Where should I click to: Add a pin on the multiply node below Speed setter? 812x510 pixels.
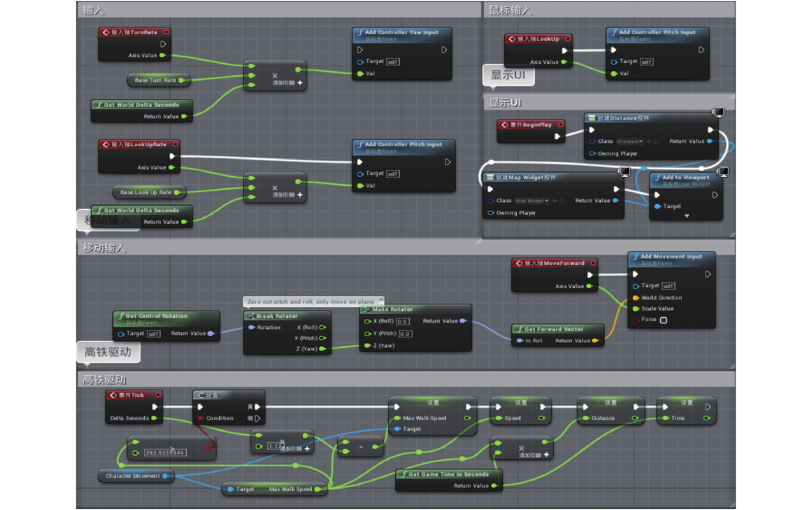click(546, 455)
